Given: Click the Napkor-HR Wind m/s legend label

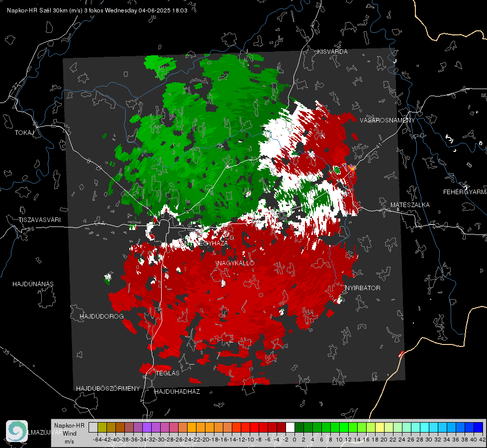Looking at the screenshot, I should (69, 434).
